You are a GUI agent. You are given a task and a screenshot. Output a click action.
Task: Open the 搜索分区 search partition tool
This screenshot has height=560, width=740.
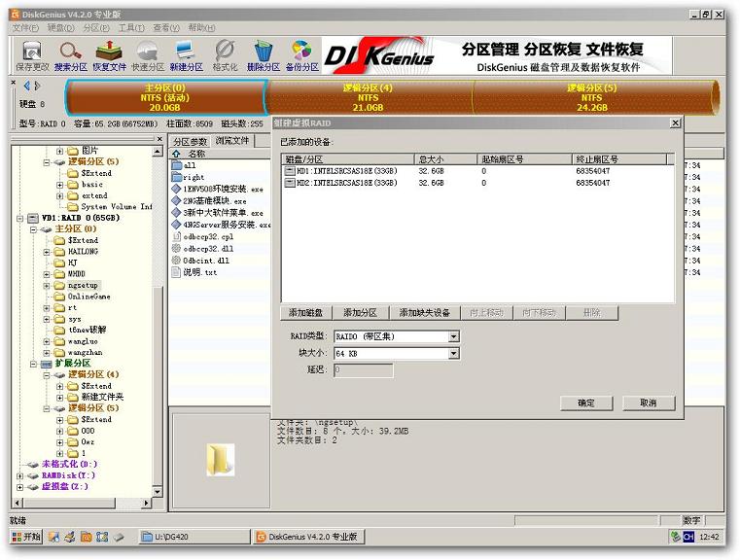coord(70,55)
